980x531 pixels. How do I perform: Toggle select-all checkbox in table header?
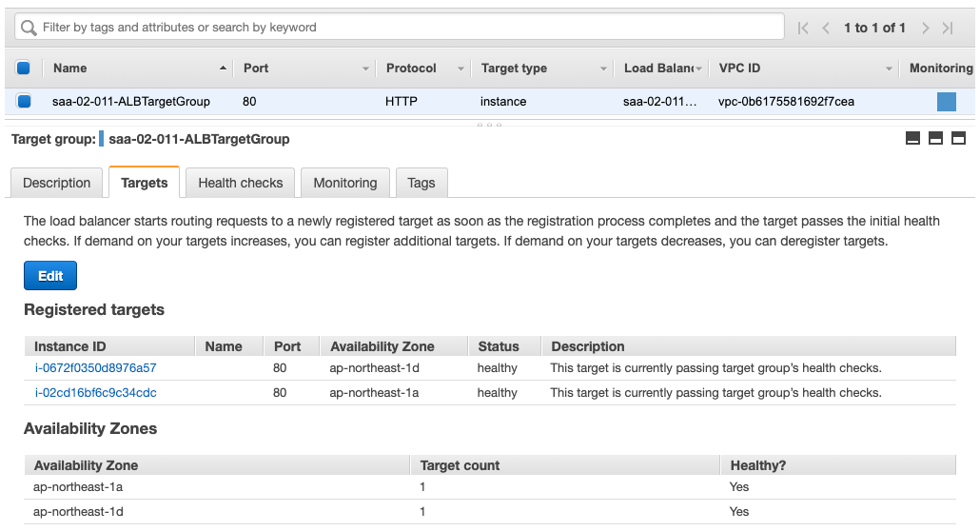pos(24,68)
